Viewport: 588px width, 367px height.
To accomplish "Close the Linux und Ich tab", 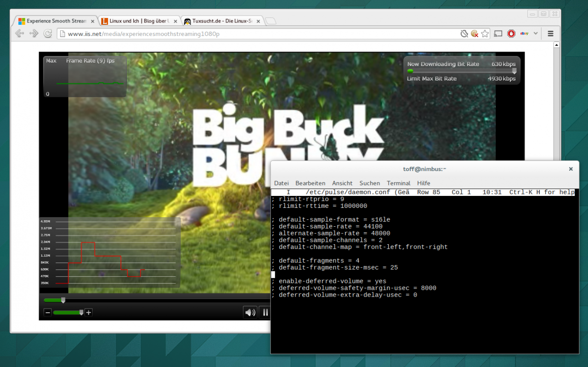I will tap(175, 21).
